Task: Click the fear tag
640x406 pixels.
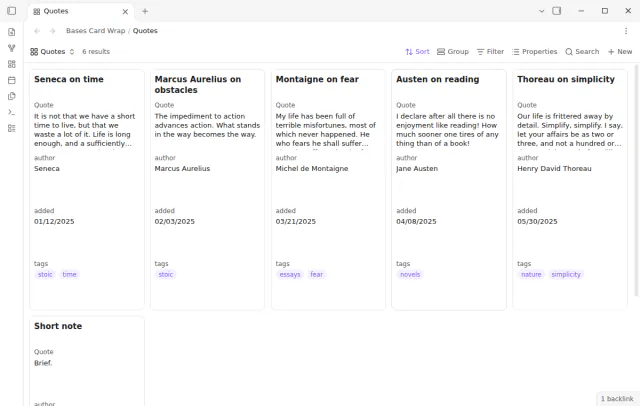Action: point(316,274)
